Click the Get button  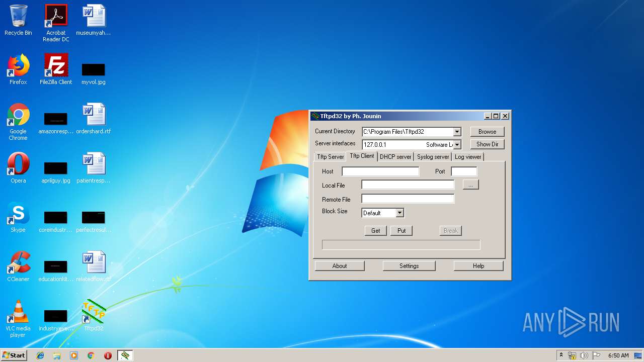(x=376, y=231)
